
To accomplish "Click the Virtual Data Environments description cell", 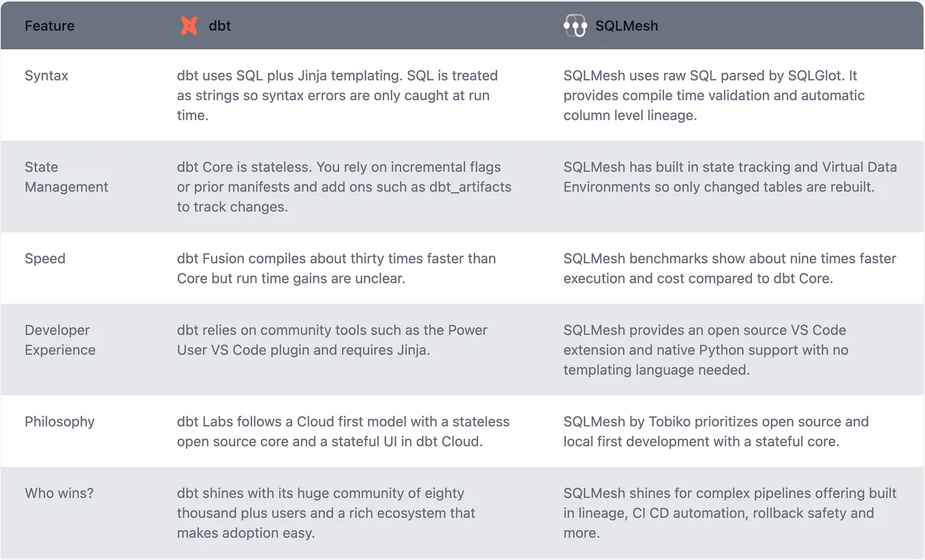I will (x=730, y=177).
